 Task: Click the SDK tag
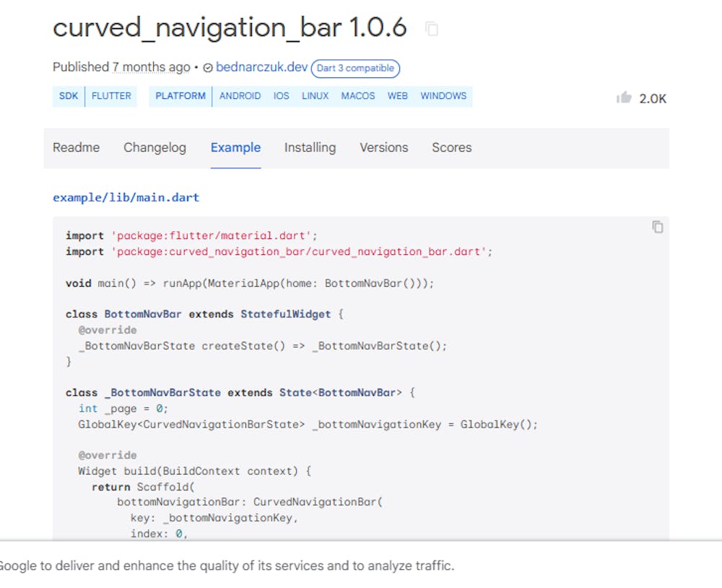tap(69, 96)
